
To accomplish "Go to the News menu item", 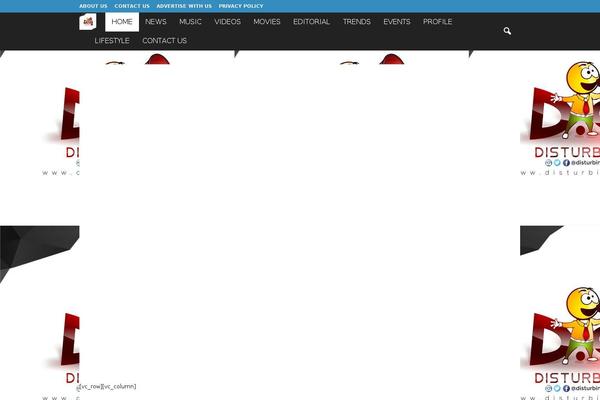I will pyautogui.click(x=156, y=22).
